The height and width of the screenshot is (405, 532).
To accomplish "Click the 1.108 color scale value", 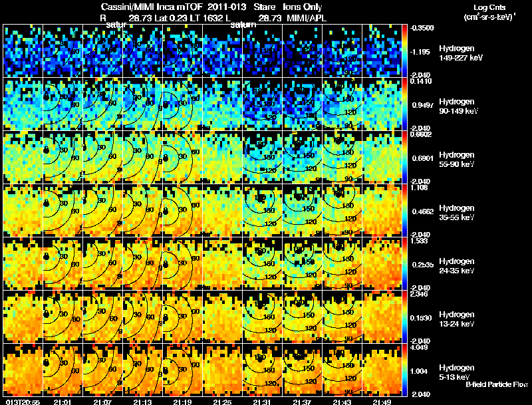I will (x=419, y=188).
